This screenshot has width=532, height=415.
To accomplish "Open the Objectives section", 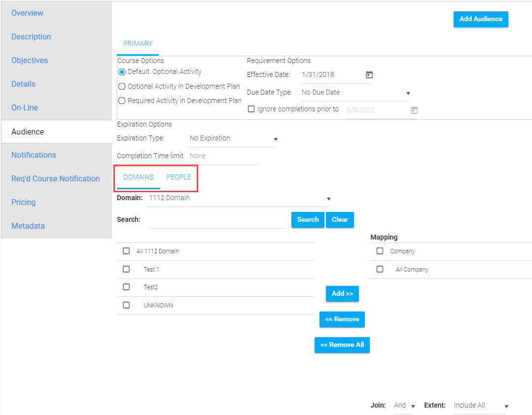I will tap(30, 61).
